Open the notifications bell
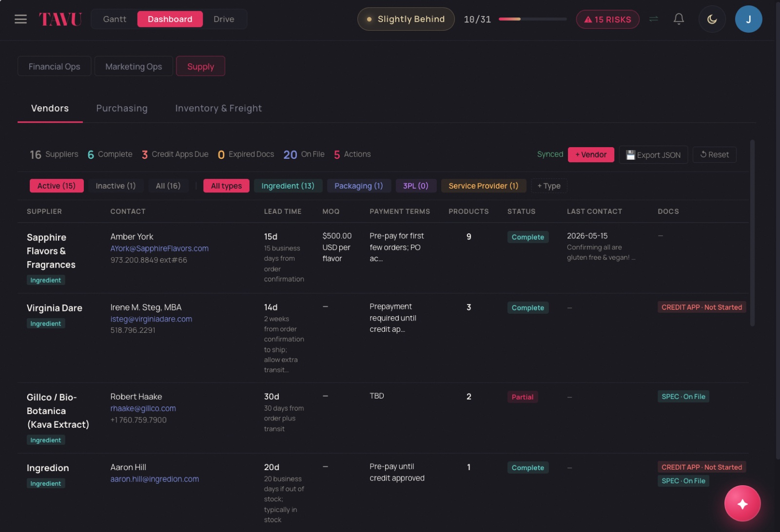The width and height of the screenshot is (780, 532). [x=679, y=19]
